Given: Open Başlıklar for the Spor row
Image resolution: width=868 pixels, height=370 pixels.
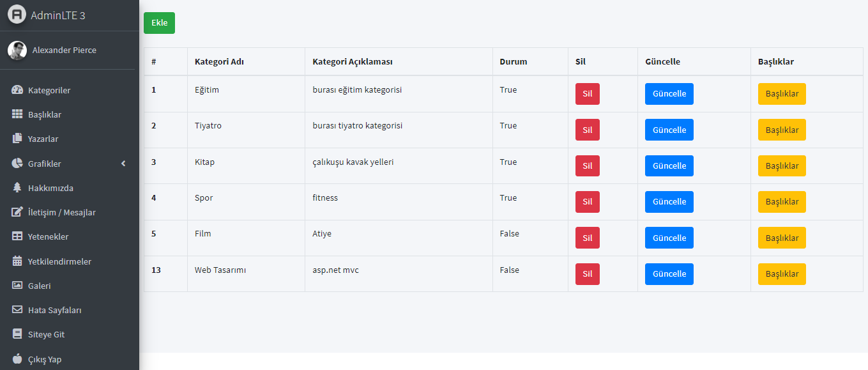Looking at the screenshot, I should click(782, 202).
